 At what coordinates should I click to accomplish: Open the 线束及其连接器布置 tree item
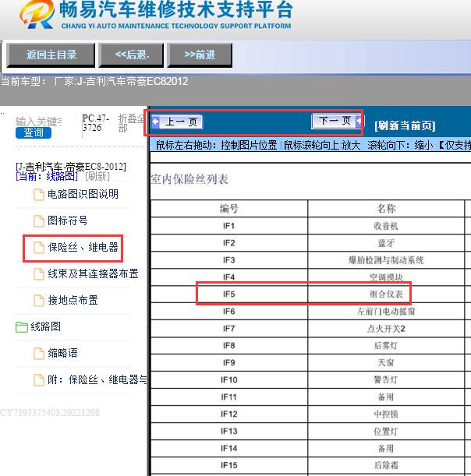point(93,273)
